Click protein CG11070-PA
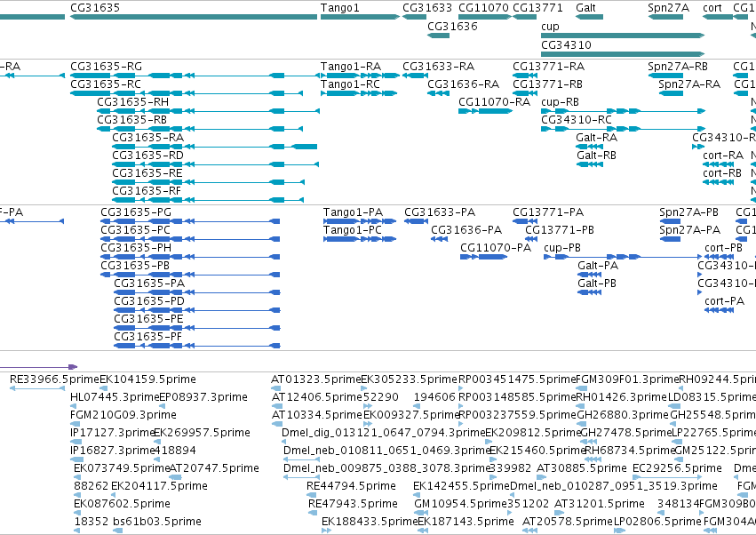756x535 pixels. pos(496,248)
